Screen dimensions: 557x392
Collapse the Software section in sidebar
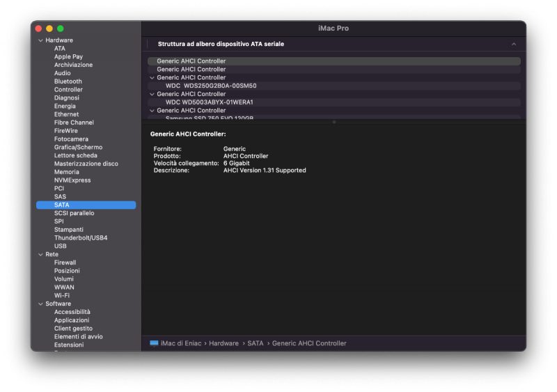(40, 304)
